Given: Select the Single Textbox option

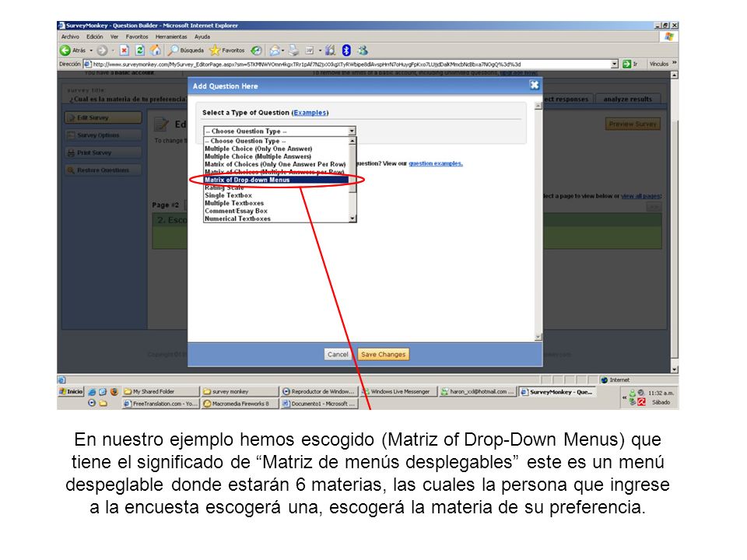Looking at the screenshot, I should click(228, 195).
